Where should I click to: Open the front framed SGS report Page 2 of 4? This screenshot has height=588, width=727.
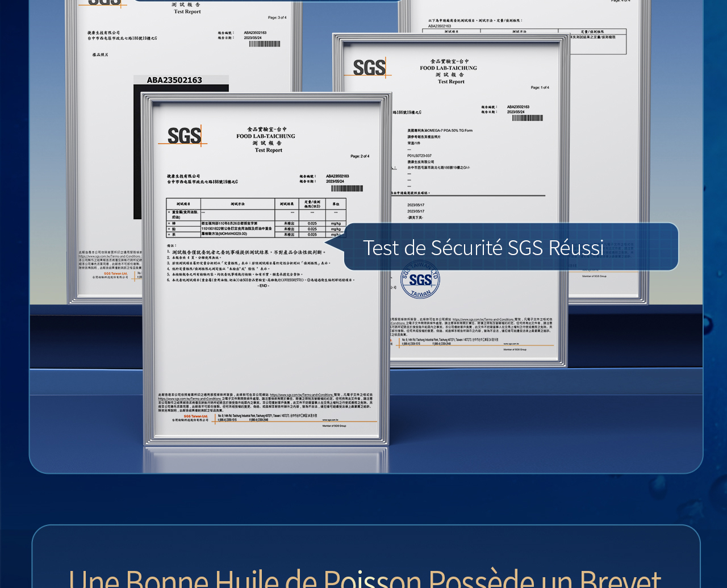(266, 269)
